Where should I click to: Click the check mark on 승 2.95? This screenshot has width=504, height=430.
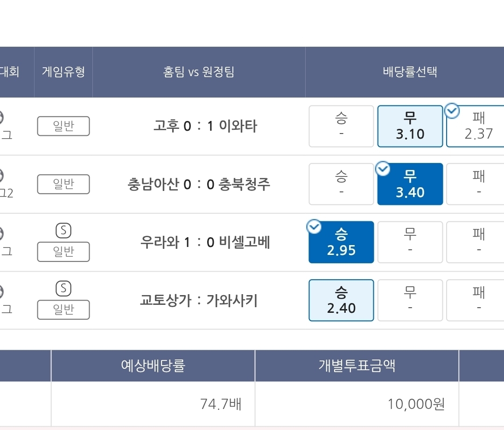(314, 227)
